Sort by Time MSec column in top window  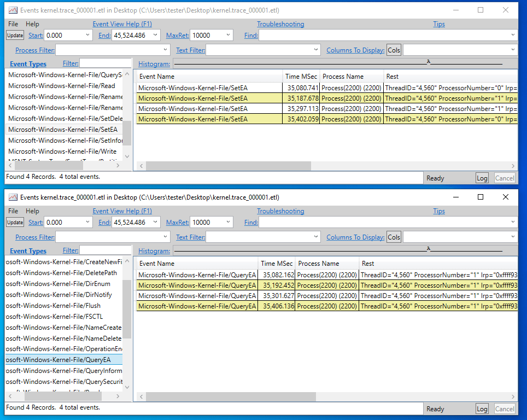click(x=300, y=77)
